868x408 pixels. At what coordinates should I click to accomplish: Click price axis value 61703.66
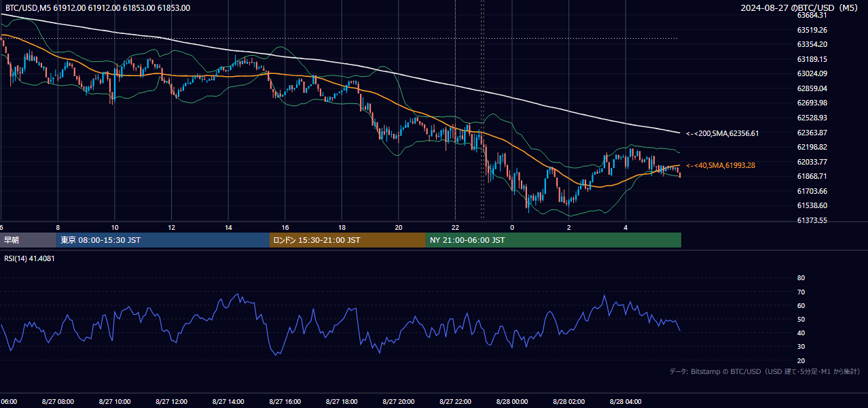pos(812,191)
